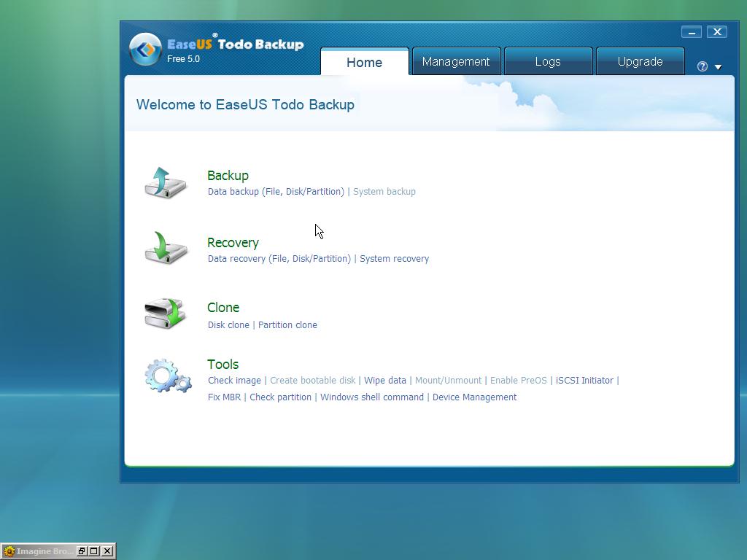This screenshot has width=747, height=560.
Task: Restore the Imagine Browser minimized window
Action: 82,551
